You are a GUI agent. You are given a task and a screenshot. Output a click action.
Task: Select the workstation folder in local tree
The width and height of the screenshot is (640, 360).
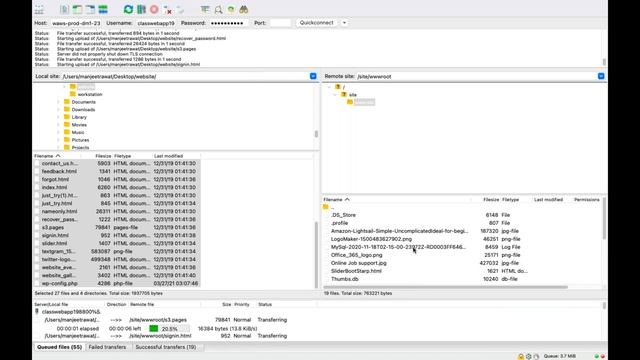90,94
